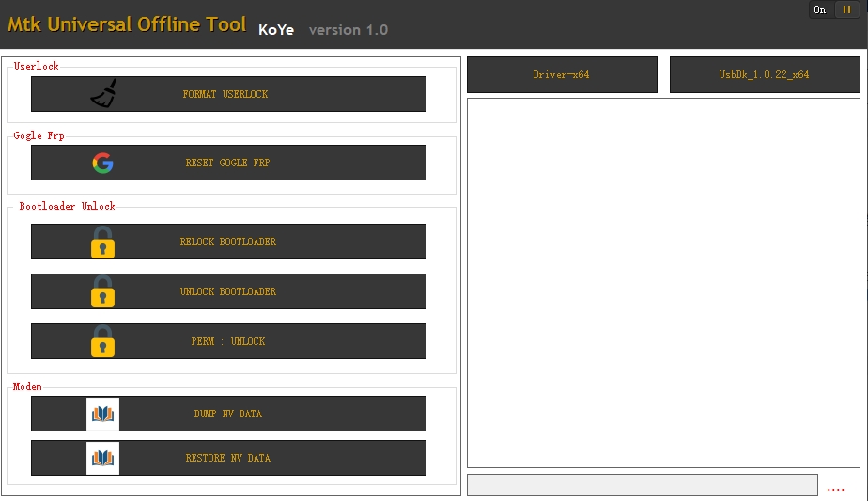
Task: Click the Modem group label
Action: 27,386
